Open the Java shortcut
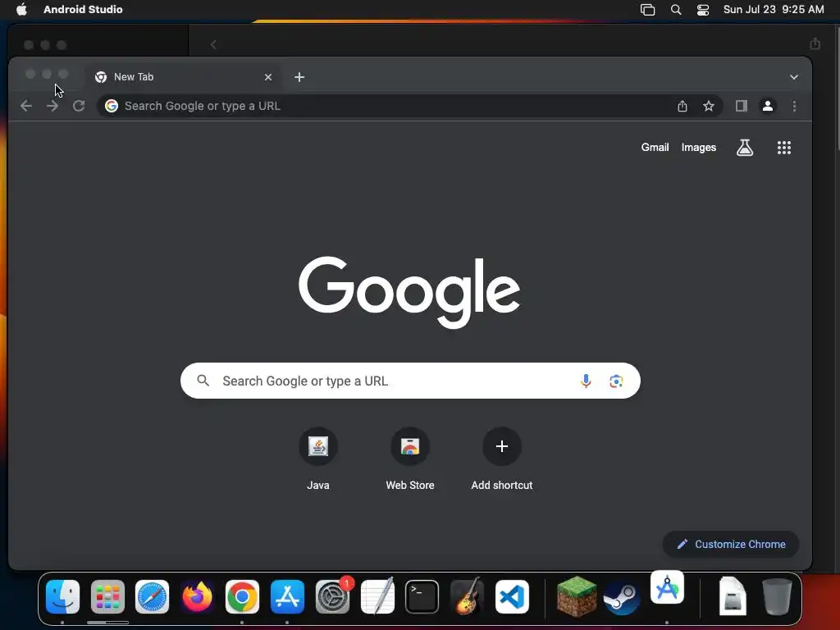Screen dimensions: 840x630 [x=317, y=459]
